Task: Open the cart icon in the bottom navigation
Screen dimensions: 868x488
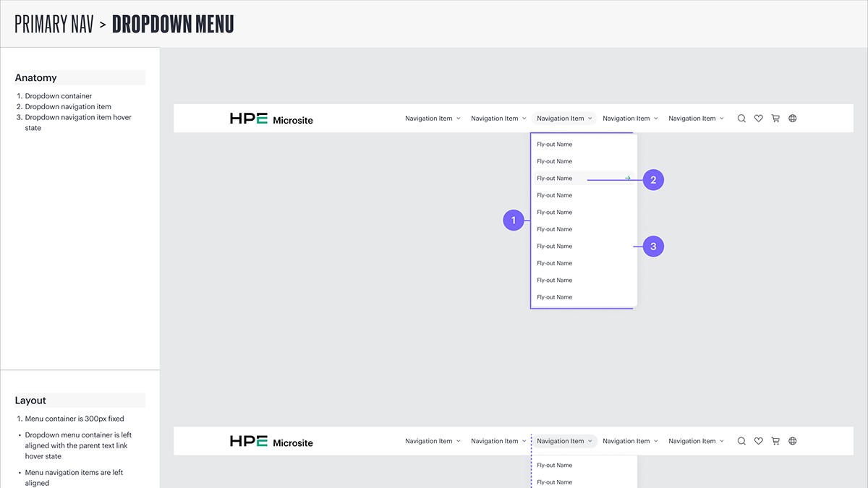Action: [x=775, y=440]
